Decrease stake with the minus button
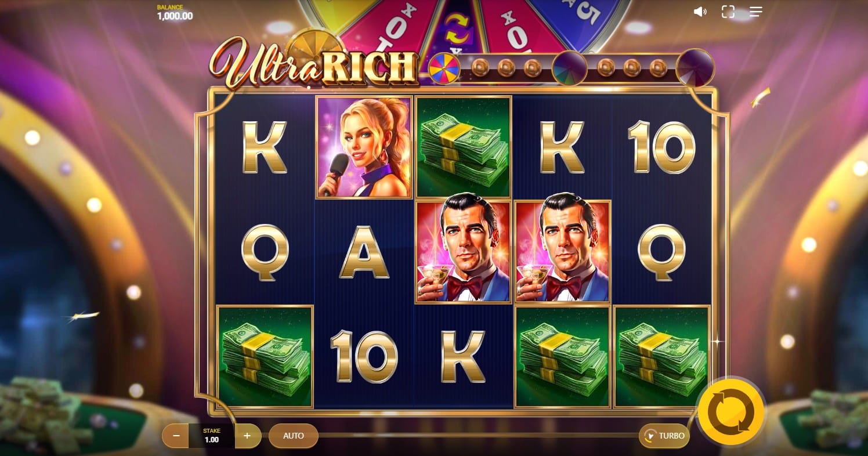Screen dimensions: 868x456 pos(176,436)
